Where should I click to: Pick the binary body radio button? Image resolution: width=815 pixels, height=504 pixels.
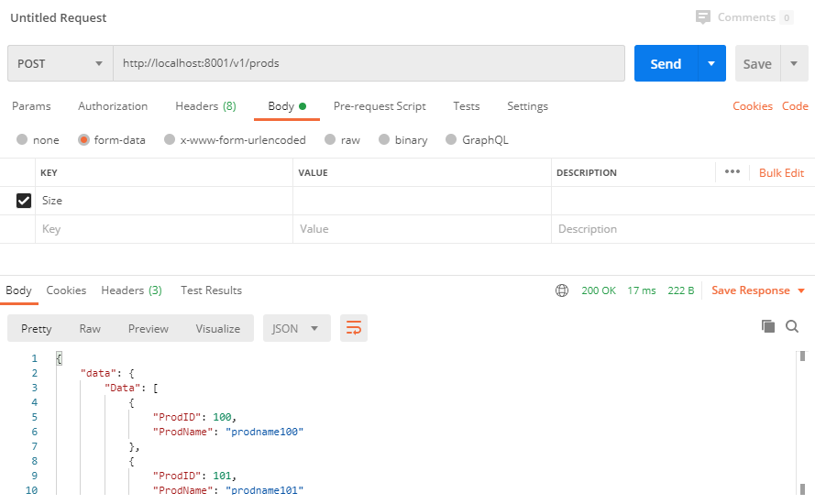(x=384, y=139)
